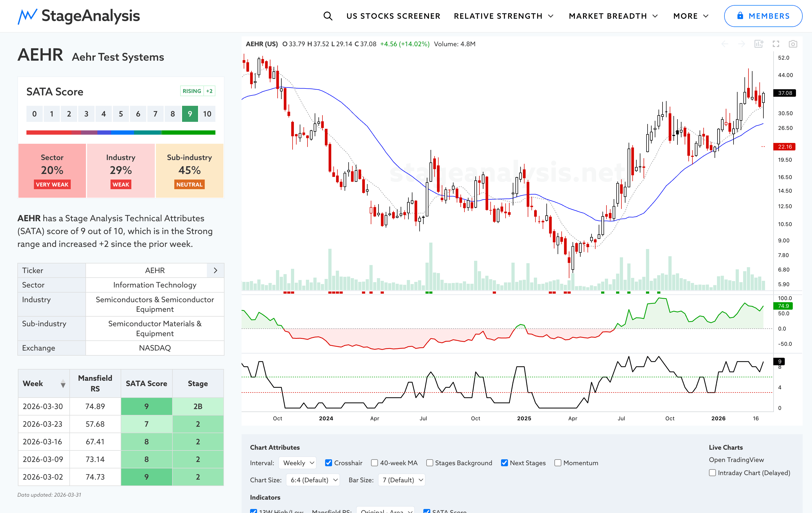Image resolution: width=812 pixels, height=513 pixels.
Task: Open the TradingView link
Action: pyautogui.click(x=736, y=460)
